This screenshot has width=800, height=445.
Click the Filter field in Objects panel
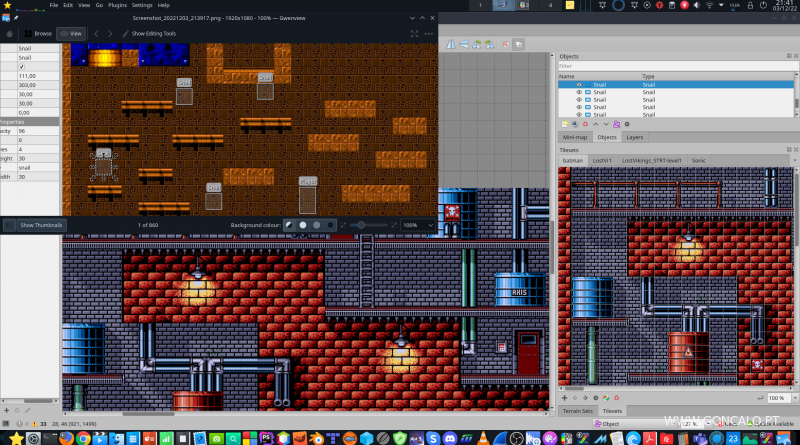(677, 66)
